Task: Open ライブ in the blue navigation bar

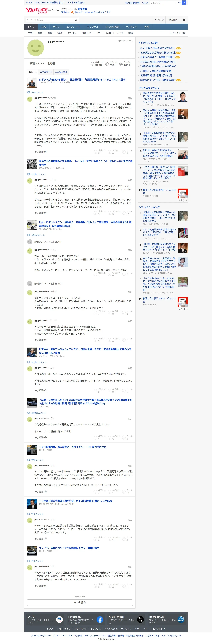Action: (56, 27)
